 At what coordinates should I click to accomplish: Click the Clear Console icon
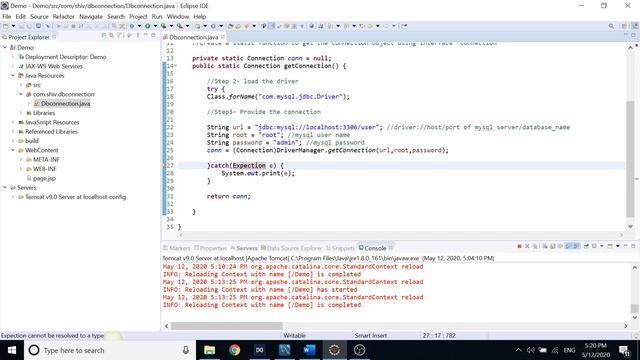[x=545, y=246]
